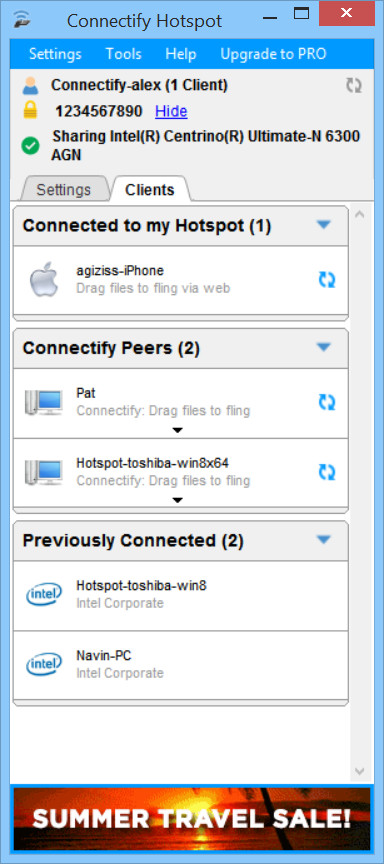
Task: Click the sync icon for Hotspot-toshiba-win8x64
Action: [327, 472]
